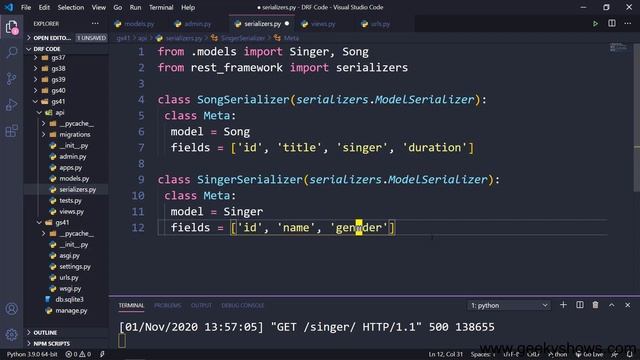The height and width of the screenshot is (360, 640).
Task: Open the Go menu
Action: pos(118,7)
